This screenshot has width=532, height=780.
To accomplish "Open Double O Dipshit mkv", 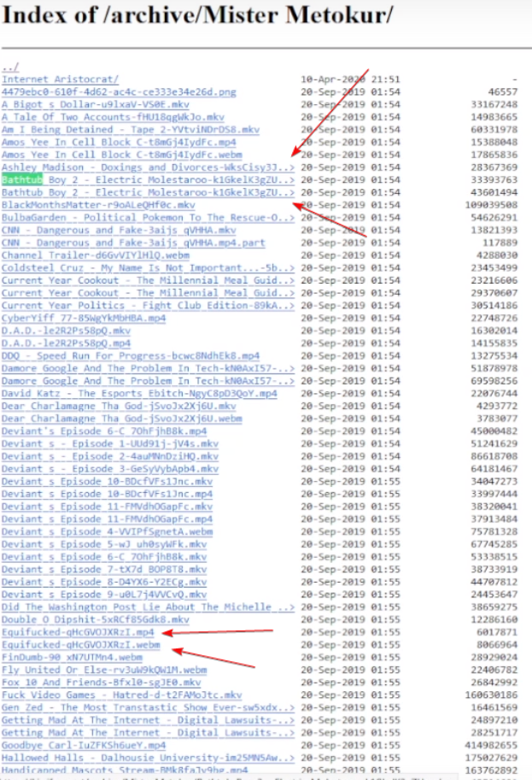I will (x=96, y=619).
